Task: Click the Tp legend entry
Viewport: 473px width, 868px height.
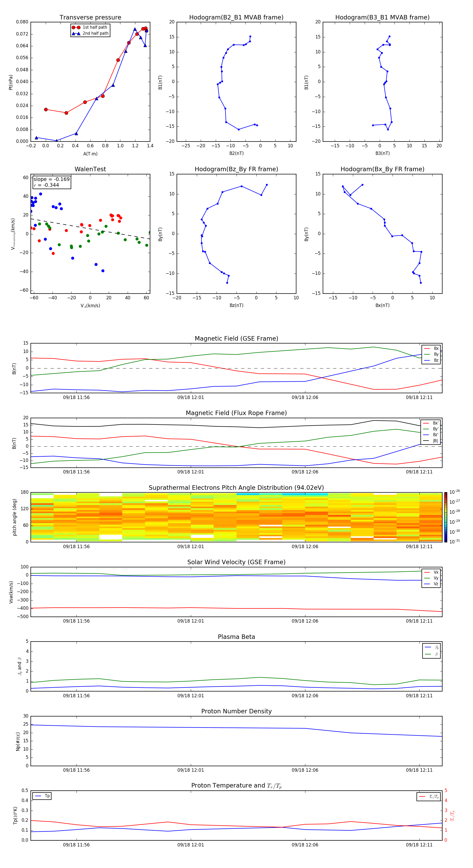Action: [x=42, y=796]
